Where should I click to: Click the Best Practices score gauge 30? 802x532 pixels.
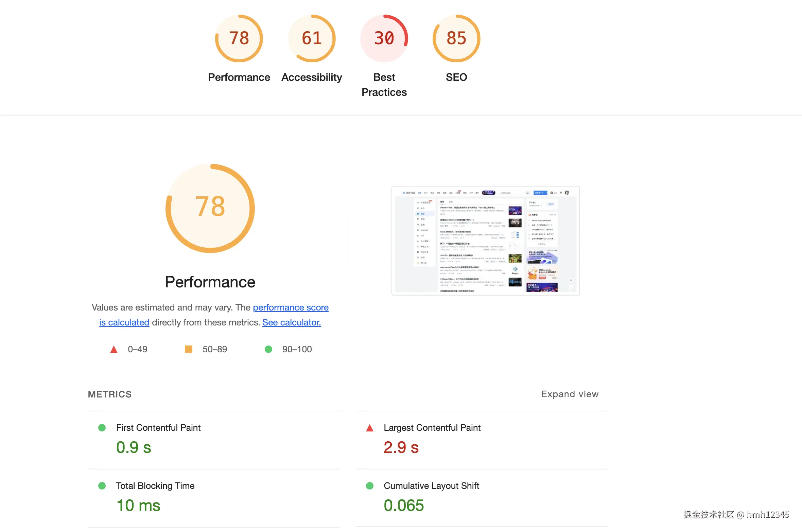point(384,38)
